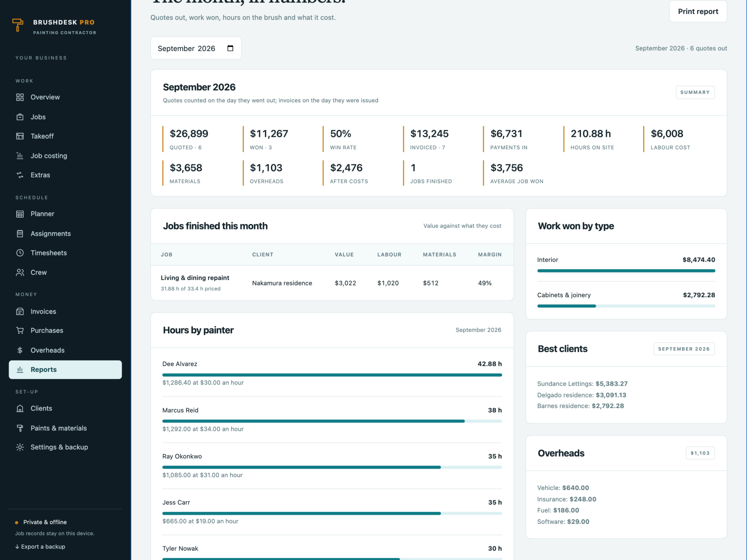Open the Timesheets page
This screenshot has width=747, height=560.
(65, 253)
